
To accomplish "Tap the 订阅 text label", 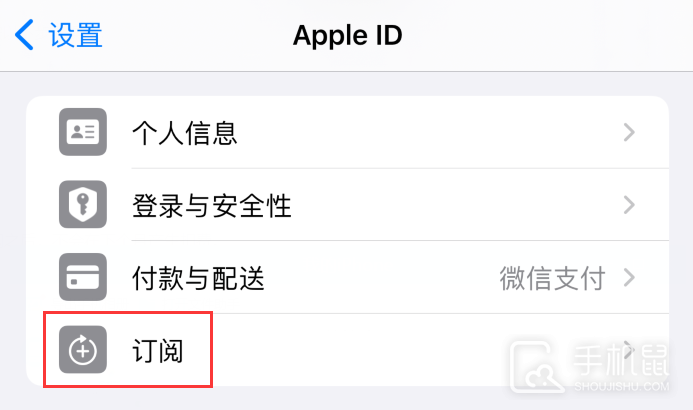I will coord(158,351).
